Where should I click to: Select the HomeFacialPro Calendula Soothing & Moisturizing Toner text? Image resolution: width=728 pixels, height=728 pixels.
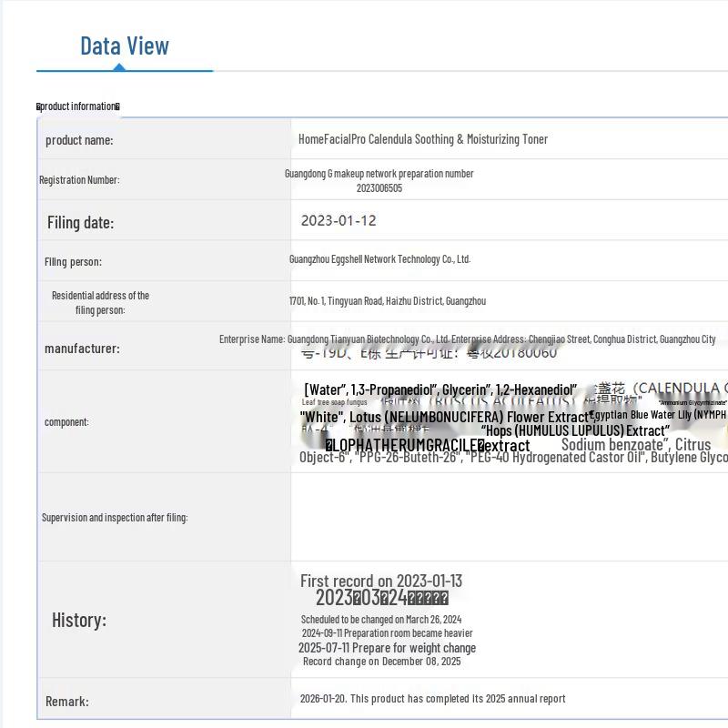pos(423,139)
